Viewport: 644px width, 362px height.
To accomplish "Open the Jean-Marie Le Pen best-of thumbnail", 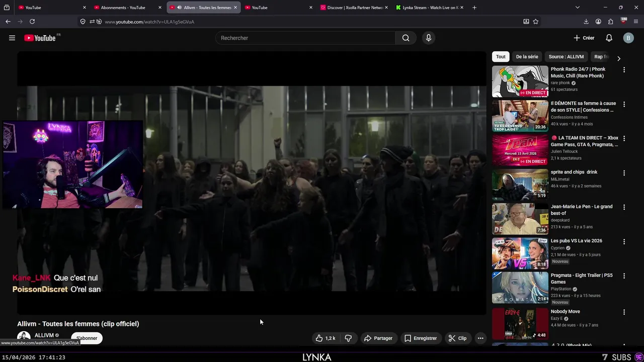I will pyautogui.click(x=520, y=219).
